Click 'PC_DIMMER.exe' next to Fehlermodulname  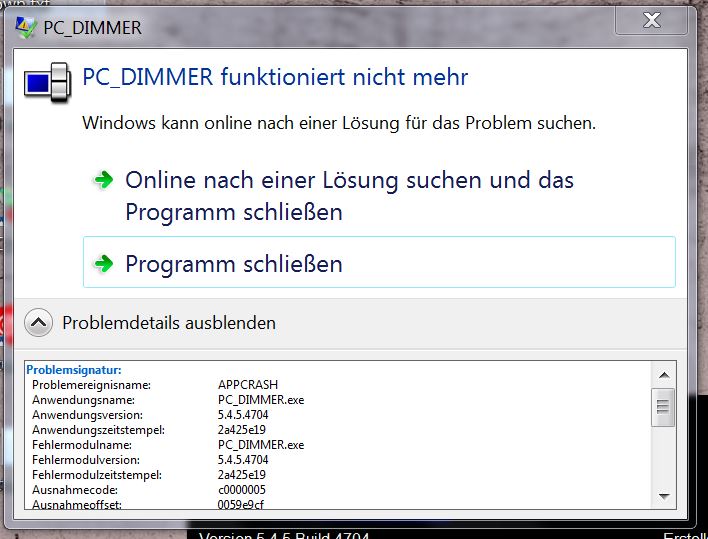[261, 445]
